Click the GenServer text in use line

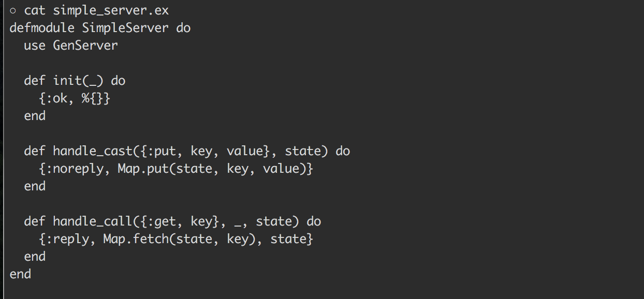[x=85, y=46]
